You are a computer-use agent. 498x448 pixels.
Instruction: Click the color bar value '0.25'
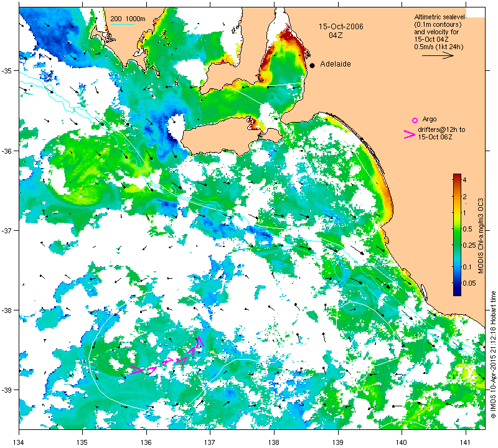pyautogui.click(x=469, y=245)
